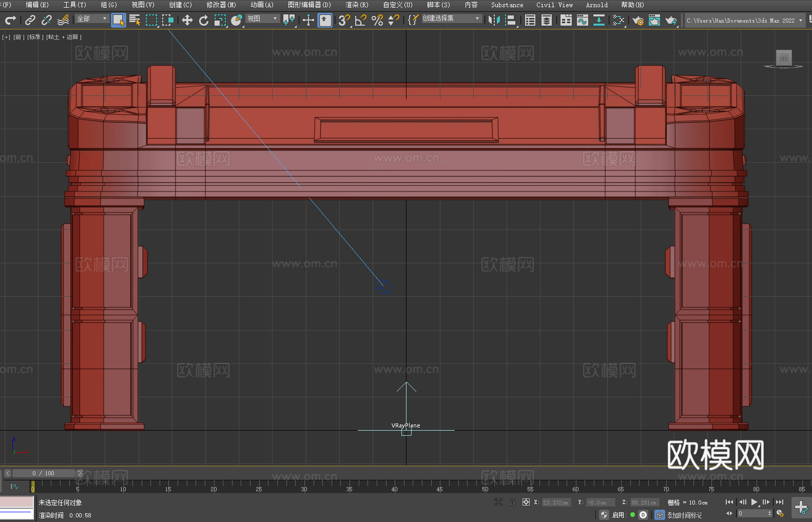Open Mini Curve Editor toggle icon
The height and width of the screenshot is (522, 812).
(14, 486)
